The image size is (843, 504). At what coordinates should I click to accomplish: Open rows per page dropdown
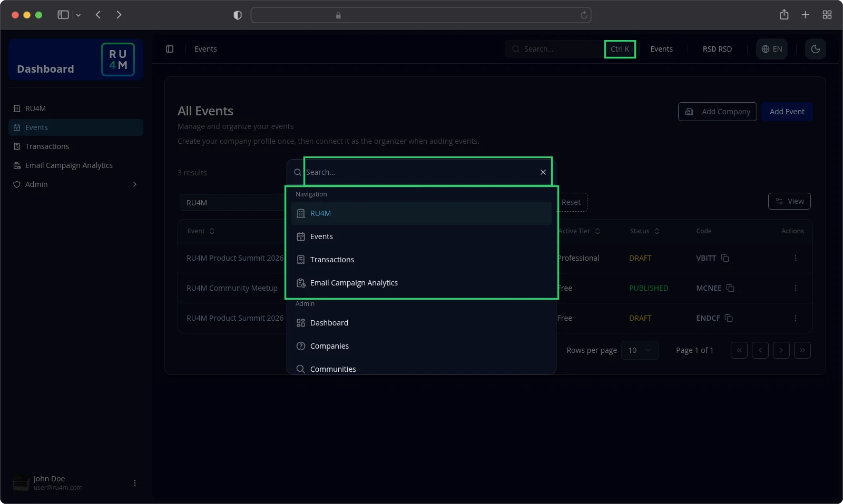[640, 350]
